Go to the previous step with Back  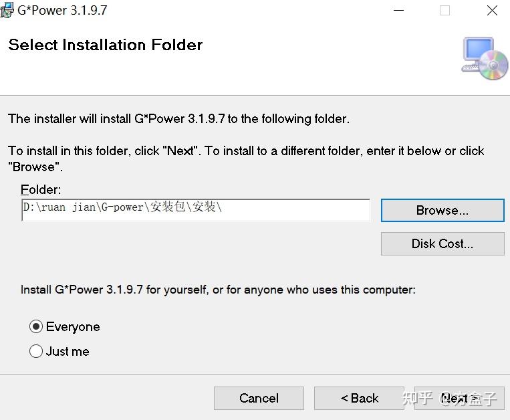click(359, 398)
